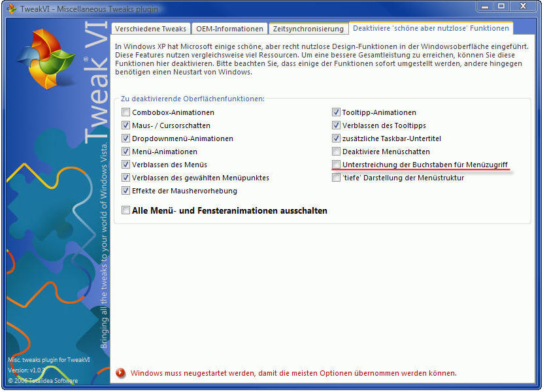
Task: Check Alle Menü- und Fensteranimationen ausschalten
Action: pyautogui.click(x=125, y=210)
